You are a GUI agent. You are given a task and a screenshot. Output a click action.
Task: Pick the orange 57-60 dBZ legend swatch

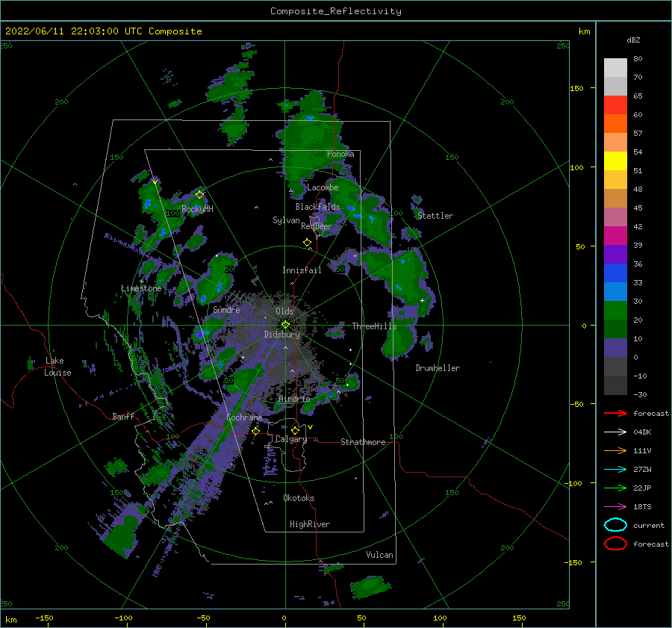[615, 124]
